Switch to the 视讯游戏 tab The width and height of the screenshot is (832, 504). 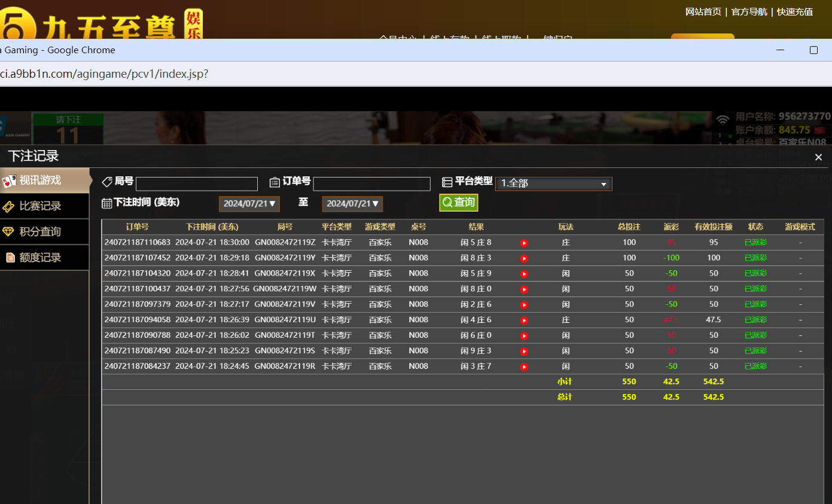click(x=40, y=180)
